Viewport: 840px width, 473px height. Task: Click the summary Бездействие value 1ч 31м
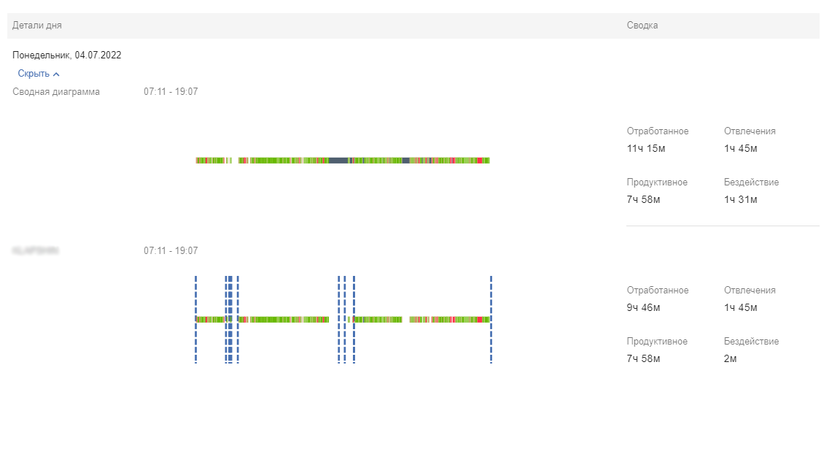click(740, 200)
